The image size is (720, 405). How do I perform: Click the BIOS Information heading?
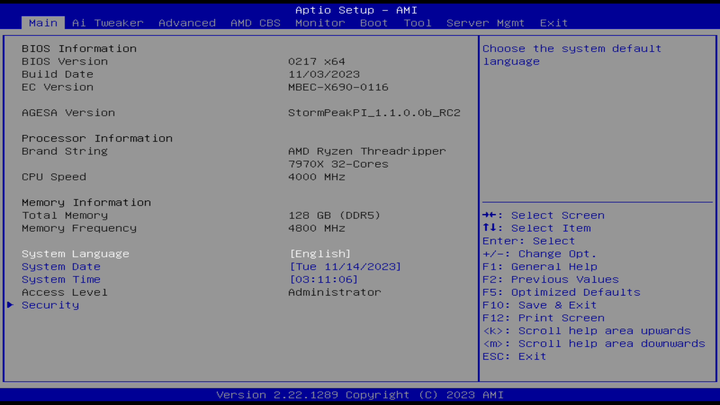coord(79,49)
